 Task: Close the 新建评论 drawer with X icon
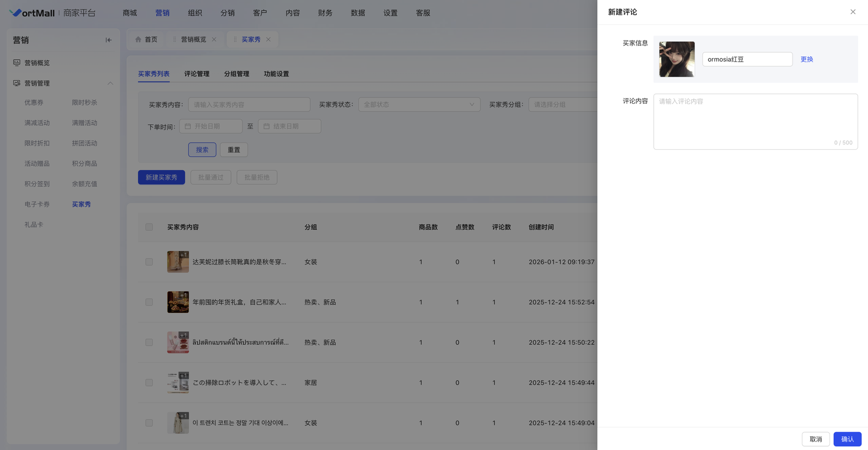[x=853, y=12]
